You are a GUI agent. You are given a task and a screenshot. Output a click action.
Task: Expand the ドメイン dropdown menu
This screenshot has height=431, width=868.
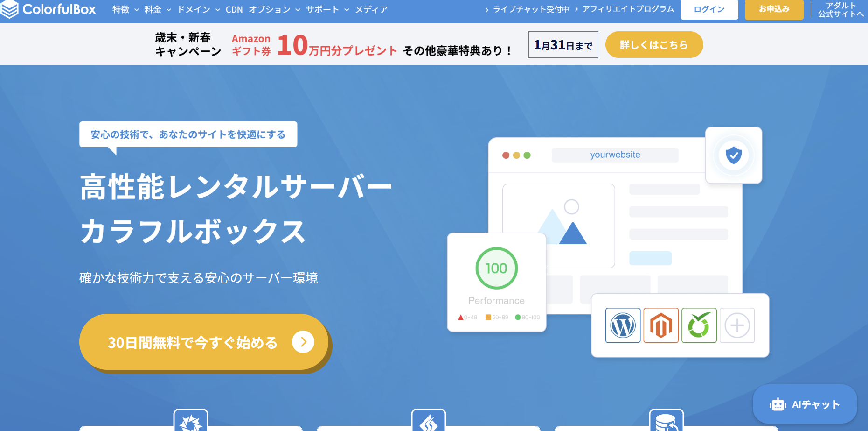(x=199, y=9)
